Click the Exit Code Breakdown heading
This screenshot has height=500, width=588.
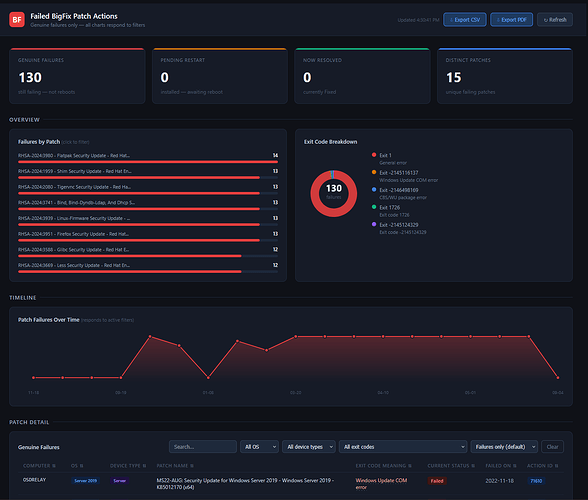coord(330,142)
